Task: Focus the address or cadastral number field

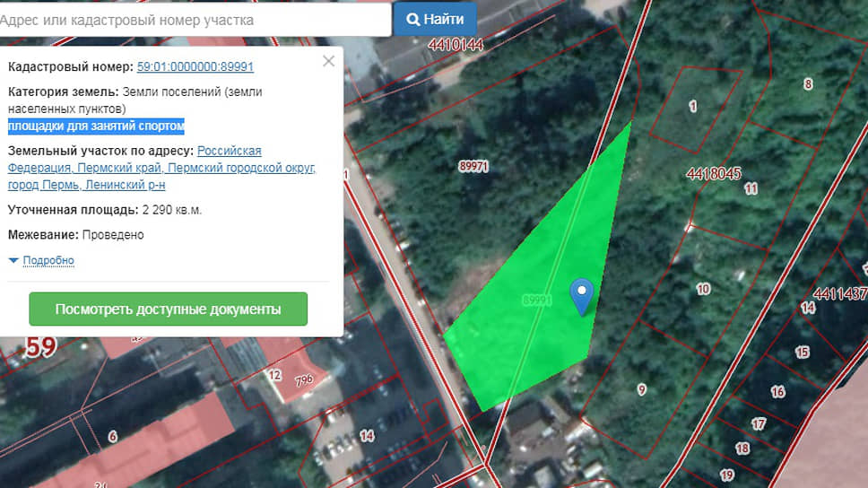Action: [193, 20]
